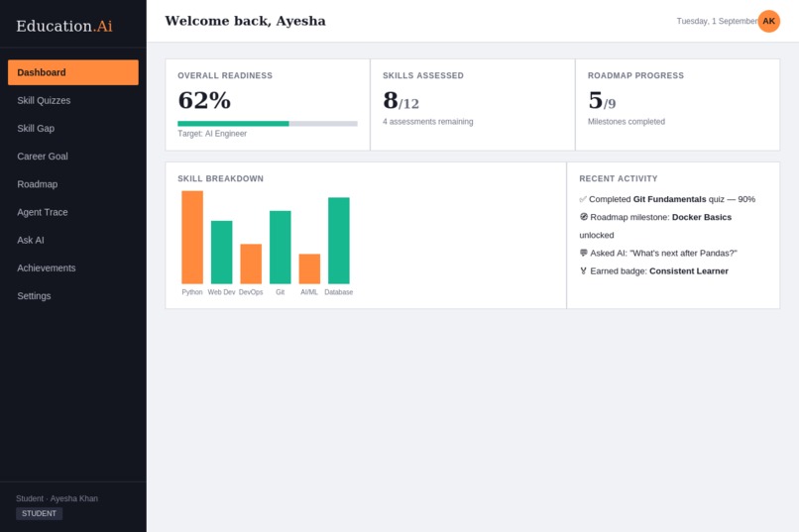Image resolution: width=799 pixels, height=532 pixels.
Task: Click the SKILLS ASSESSED label
Action: pos(423,75)
